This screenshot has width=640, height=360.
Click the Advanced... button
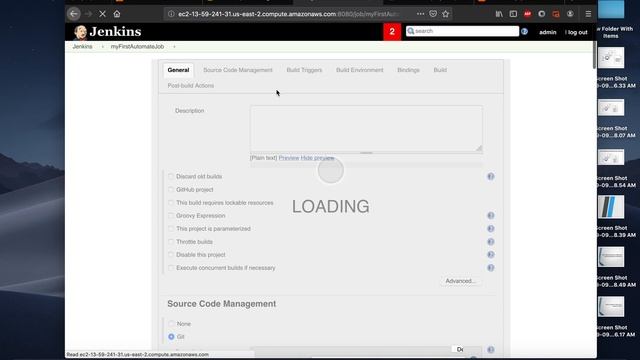[460, 281]
